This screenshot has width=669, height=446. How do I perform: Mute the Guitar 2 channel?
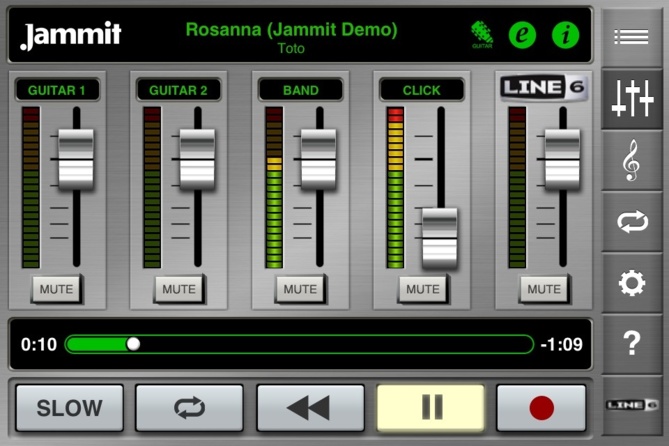[x=179, y=289]
